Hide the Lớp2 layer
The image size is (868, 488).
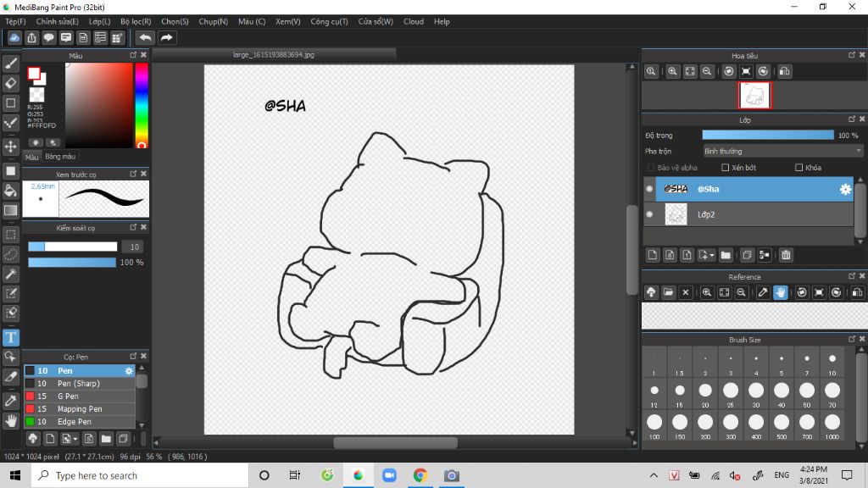649,214
